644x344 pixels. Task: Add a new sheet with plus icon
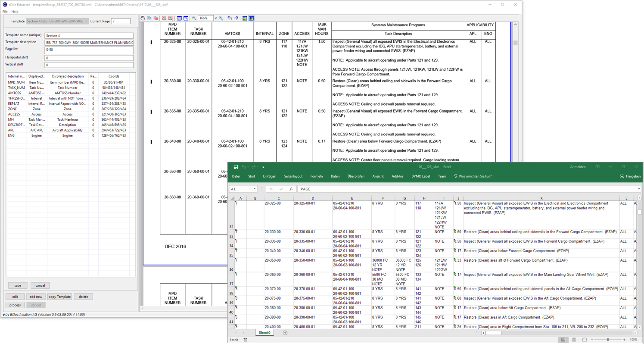[285, 333]
